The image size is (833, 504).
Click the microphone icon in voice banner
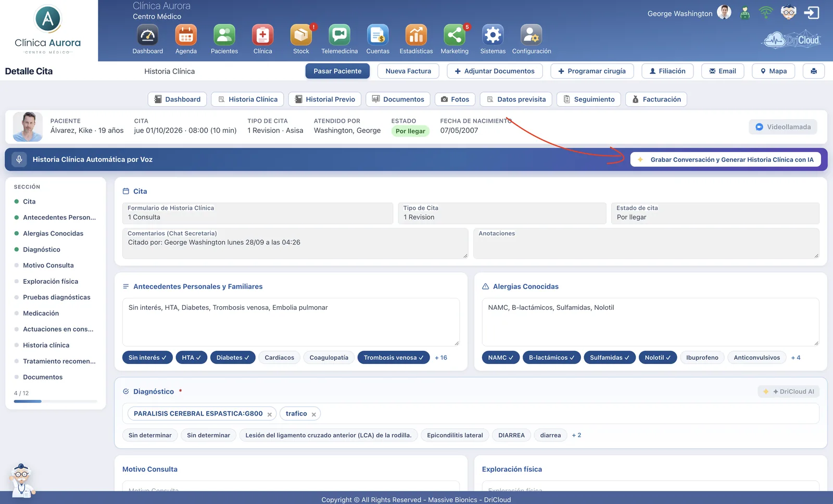click(19, 159)
